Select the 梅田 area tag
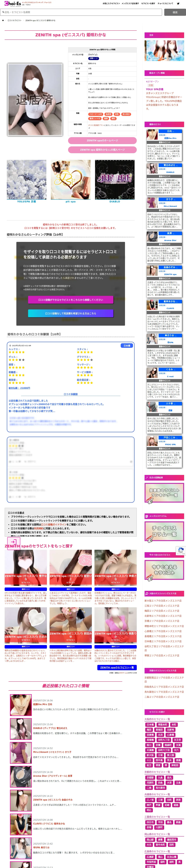This screenshot has width=186, height=868. point(149,730)
